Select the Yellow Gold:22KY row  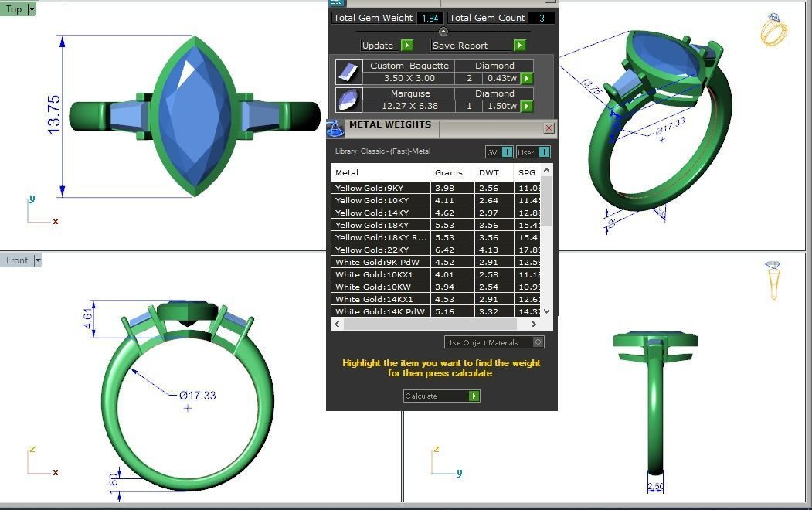pos(436,250)
